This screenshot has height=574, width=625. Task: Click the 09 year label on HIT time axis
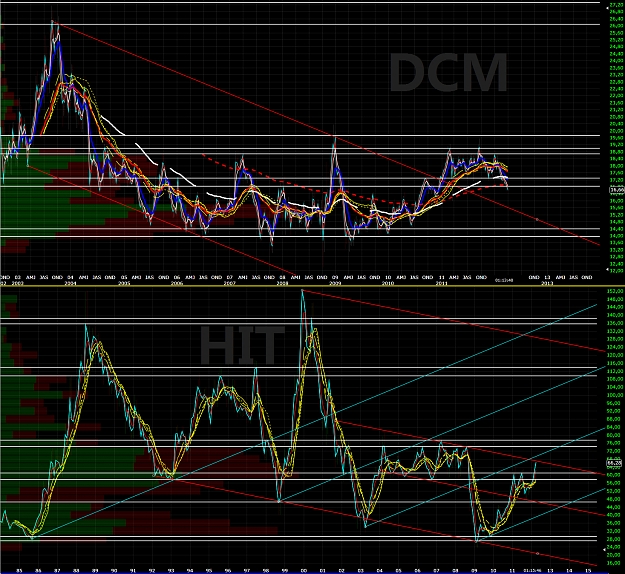(474, 571)
